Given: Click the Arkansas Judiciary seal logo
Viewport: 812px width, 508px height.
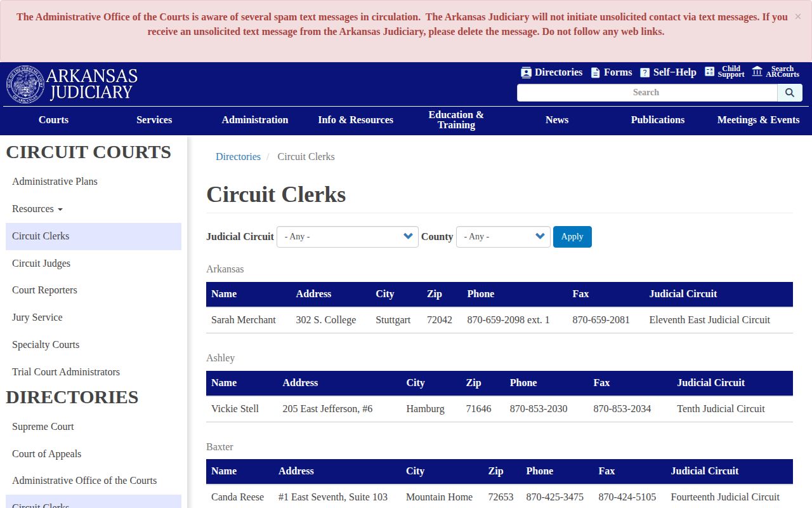Looking at the screenshot, I should [25, 84].
